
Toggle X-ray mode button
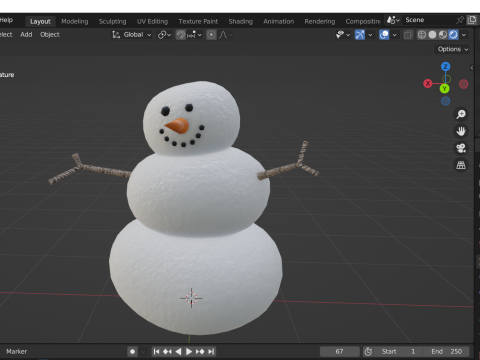pyautogui.click(x=408, y=35)
